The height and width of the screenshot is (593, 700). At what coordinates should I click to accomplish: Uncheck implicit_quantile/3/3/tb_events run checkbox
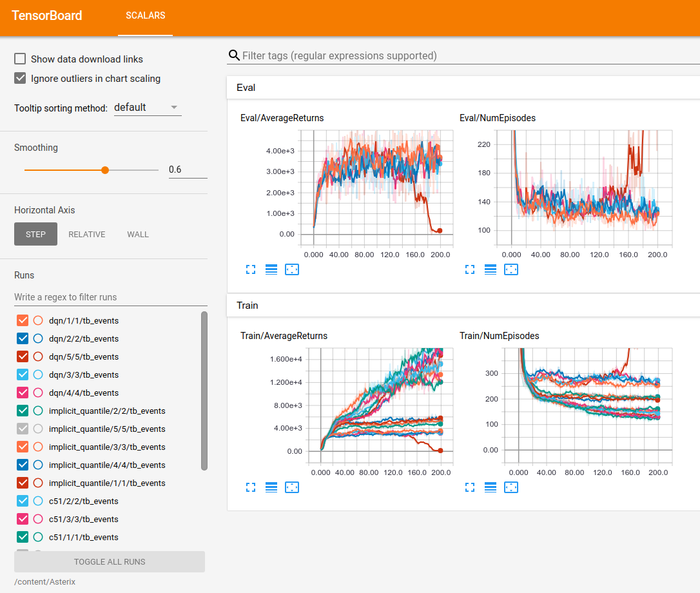tap(23, 447)
